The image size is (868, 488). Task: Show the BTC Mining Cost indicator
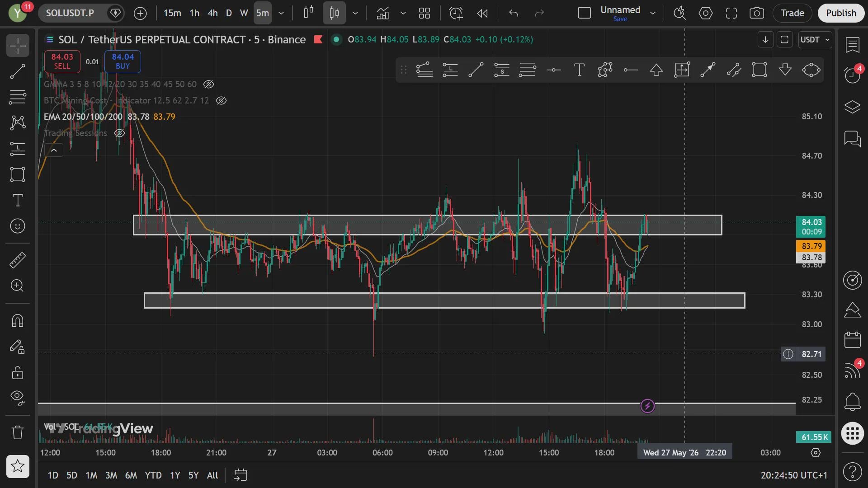221,100
